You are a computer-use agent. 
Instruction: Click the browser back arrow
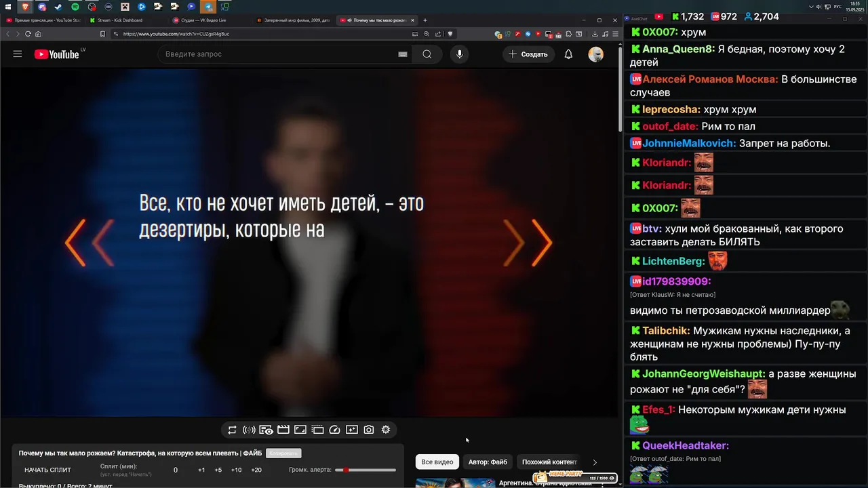pos(8,34)
